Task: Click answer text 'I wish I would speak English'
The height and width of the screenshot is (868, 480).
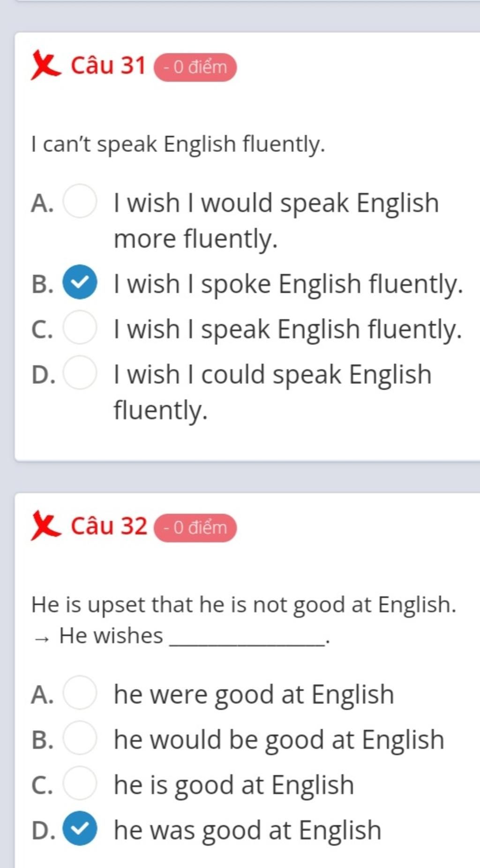Action: tap(276, 204)
